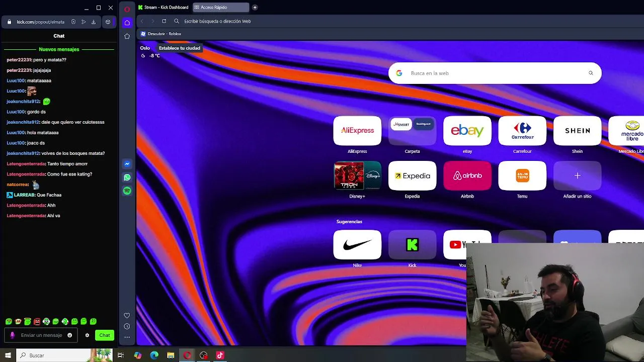The width and height of the screenshot is (644, 362).
Task: Open Copilot from the taskbar
Action: pos(137,355)
